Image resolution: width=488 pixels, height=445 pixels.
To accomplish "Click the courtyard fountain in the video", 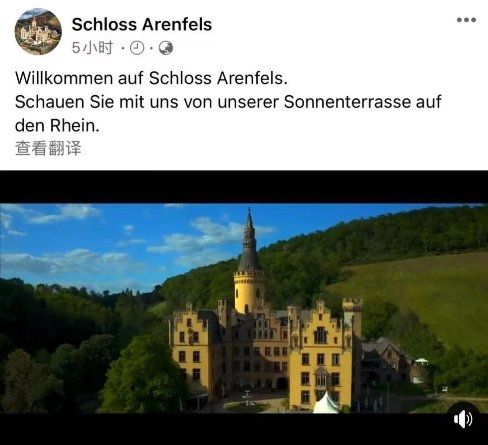I will [247, 398].
